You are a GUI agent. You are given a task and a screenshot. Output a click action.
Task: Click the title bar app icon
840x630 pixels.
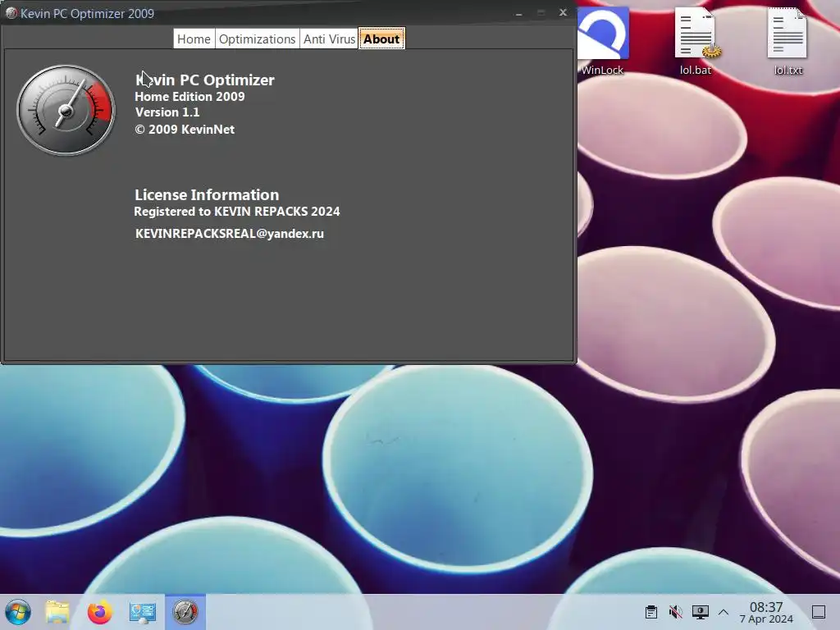[x=11, y=13]
